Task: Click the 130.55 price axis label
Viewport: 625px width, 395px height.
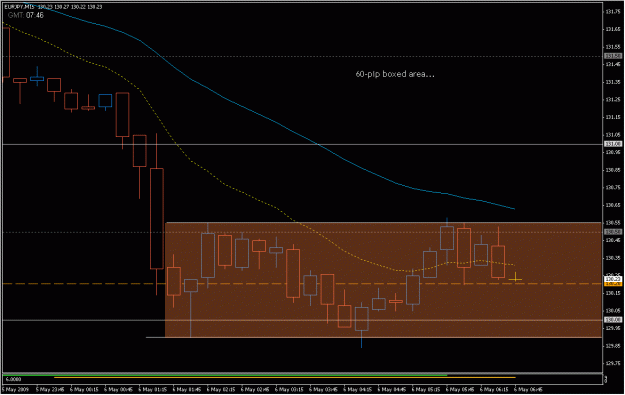Action: coord(613,222)
